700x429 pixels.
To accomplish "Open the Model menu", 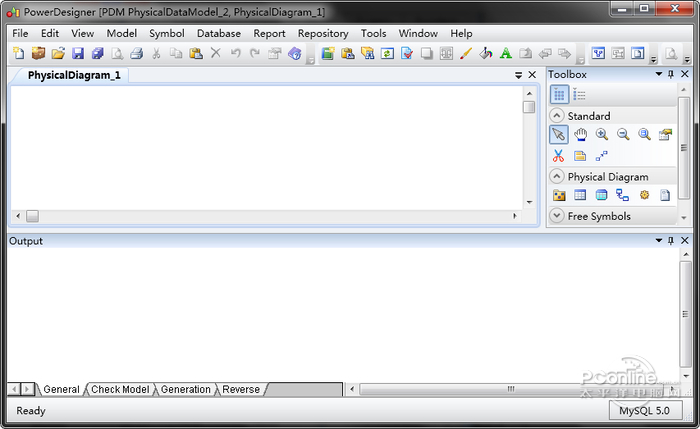I will pyautogui.click(x=121, y=33).
